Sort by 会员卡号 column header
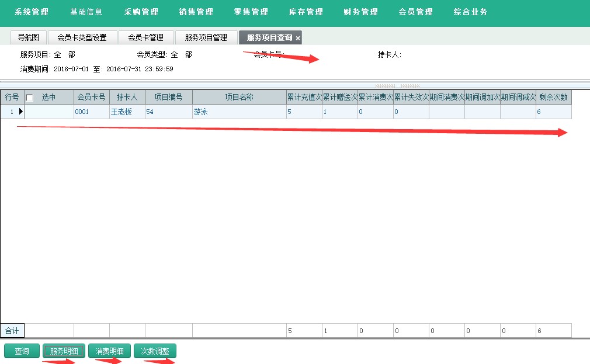The height and width of the screenshot is (364, 590). click(92, 97)
